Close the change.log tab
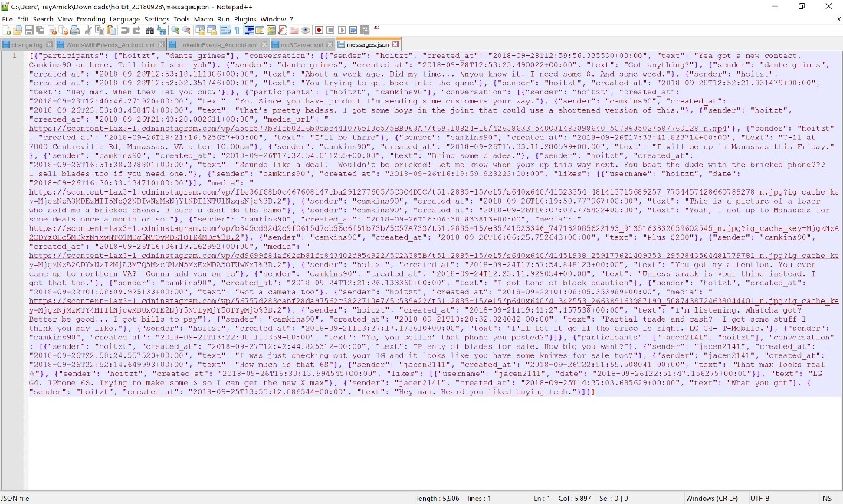 point(50,44)
